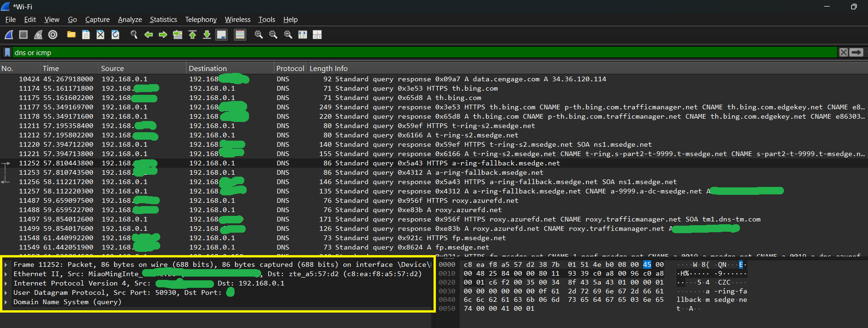Select packet 11256 response 0x5a43
The image size is (868, 328).
[x=434, y=182]
